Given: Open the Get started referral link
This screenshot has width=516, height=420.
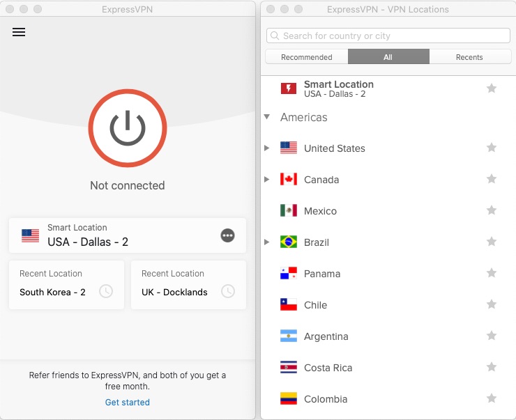Looking at the screenshot, I should pos(128,403).
